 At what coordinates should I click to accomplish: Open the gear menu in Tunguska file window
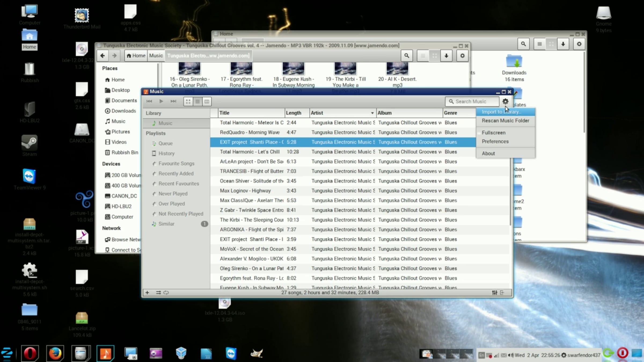(462, 56)
